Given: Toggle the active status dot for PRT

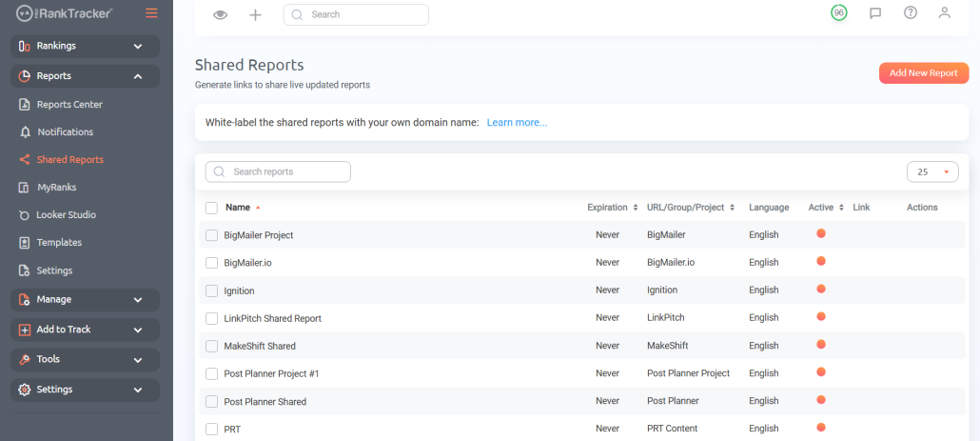Looking at the screenshot, I should point(821,428).
